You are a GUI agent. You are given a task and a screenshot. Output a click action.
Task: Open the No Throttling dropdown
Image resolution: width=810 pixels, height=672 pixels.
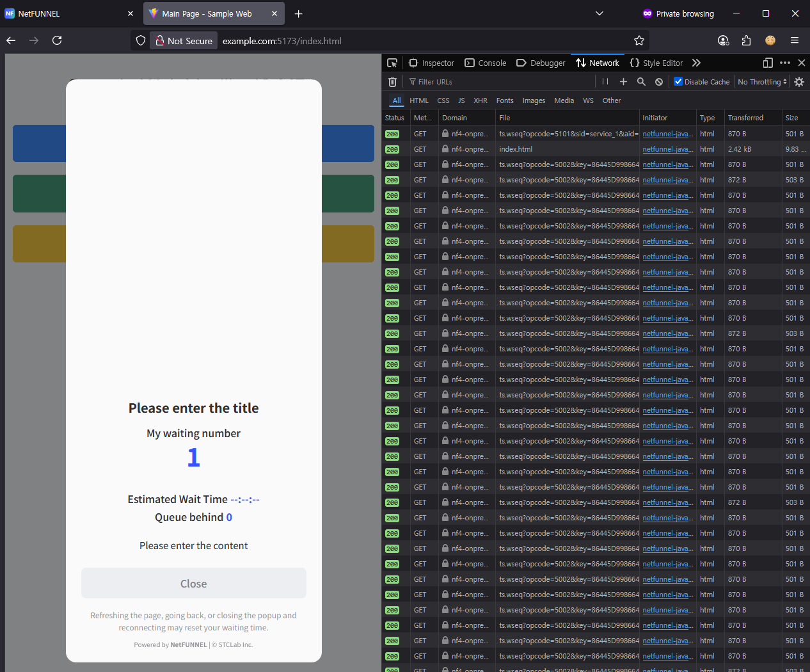pos(761,82)
